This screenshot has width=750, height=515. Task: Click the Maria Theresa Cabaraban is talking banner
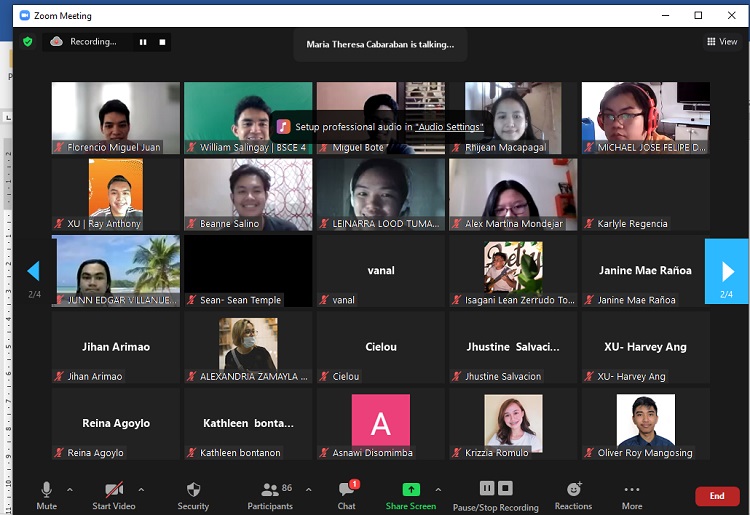tap(380, 44)
